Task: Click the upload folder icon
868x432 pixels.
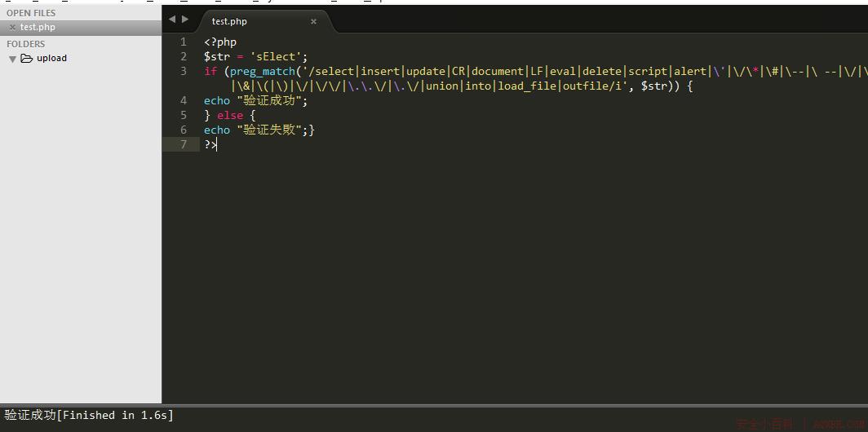Action: (26, 59)
